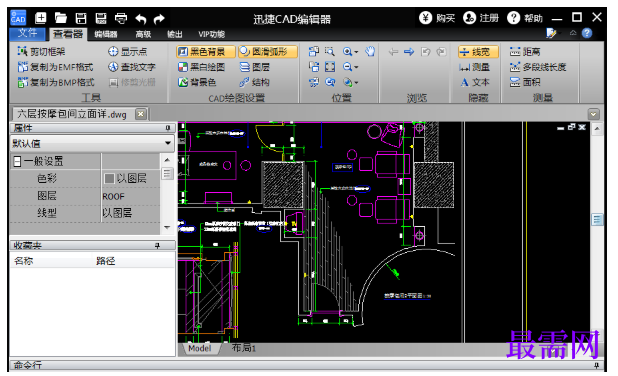Image resolution: width=618 pixels, height=376 pixels.
Task: Toggle the 圆滑弧形 smooth arcs option
Action: 268,52
